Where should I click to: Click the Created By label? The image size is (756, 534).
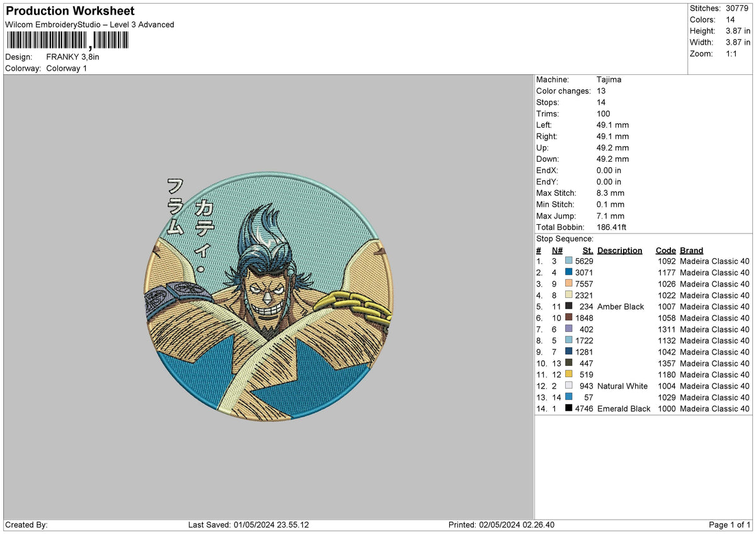pyautogui.click(x=26, y=525)
